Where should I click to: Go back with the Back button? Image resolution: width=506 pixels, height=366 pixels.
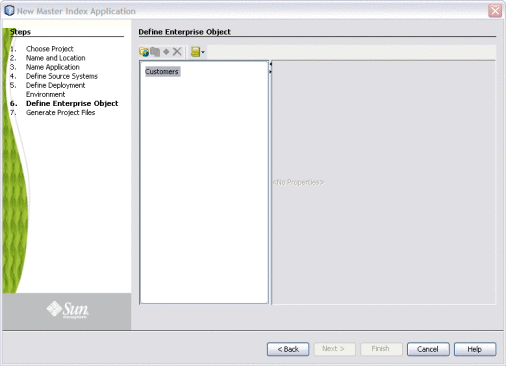click(288, 349)
